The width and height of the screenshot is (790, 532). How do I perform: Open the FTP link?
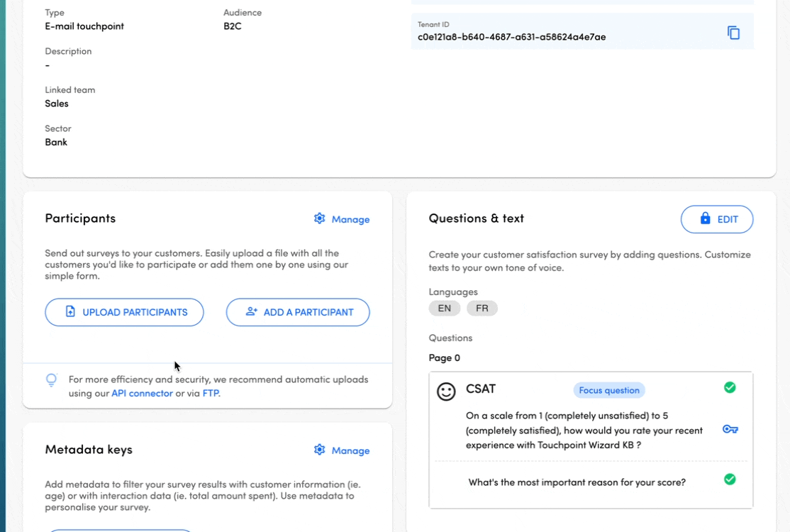click(x=211, y=393)
